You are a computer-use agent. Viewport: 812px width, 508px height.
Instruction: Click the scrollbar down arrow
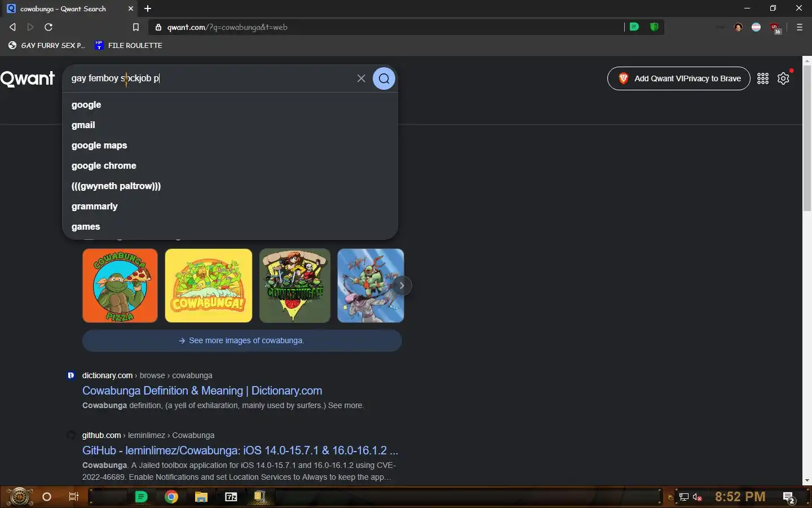pyautogui.click(x=807, y=481)
